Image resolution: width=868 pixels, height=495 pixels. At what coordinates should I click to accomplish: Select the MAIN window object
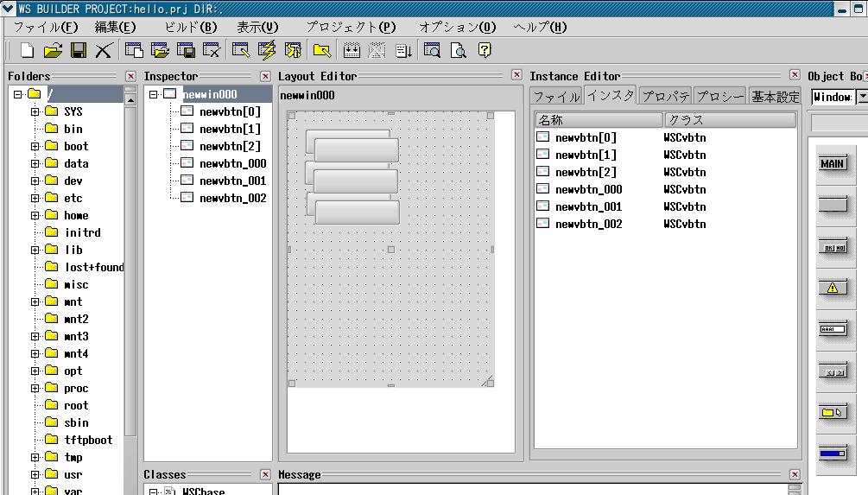pos(833,164)
